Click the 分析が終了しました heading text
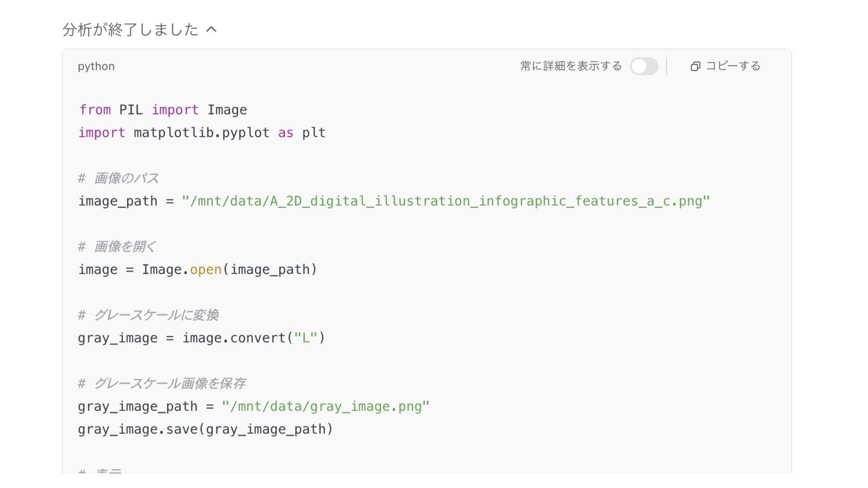Screen dimensions: 868x488 point(130,30)
